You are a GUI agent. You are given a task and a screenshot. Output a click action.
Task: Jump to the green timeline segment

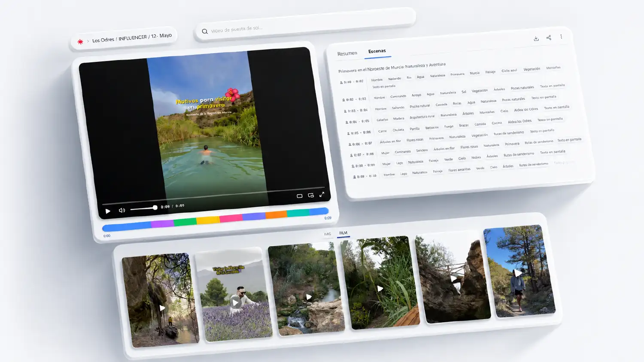[185, 222]
